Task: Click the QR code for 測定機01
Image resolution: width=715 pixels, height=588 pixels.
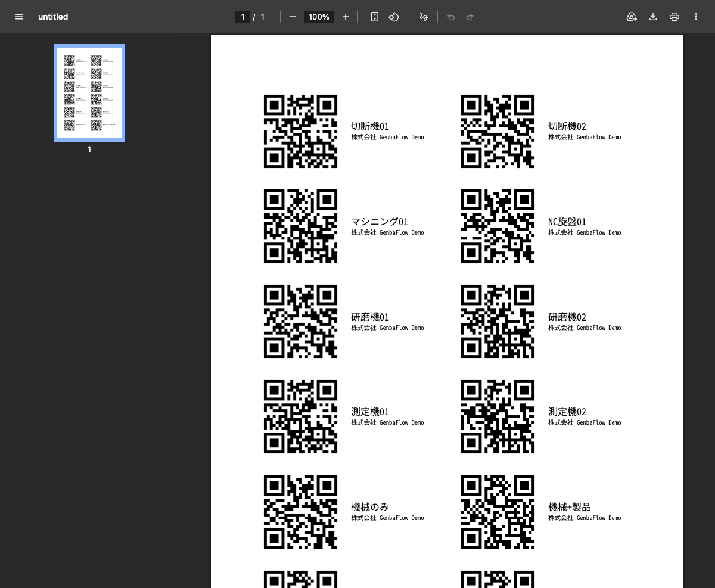Action: [x=300, y=416]
